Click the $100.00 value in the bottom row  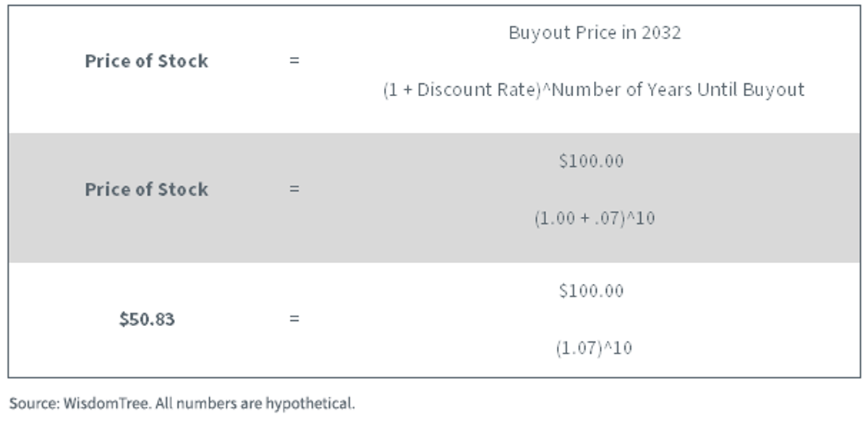(591, 291)
